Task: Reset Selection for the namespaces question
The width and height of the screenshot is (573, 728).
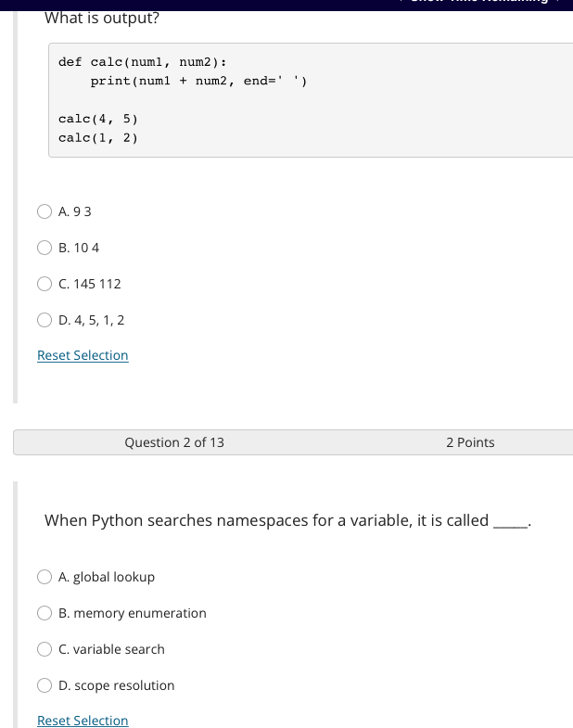Action: (83, 720)
